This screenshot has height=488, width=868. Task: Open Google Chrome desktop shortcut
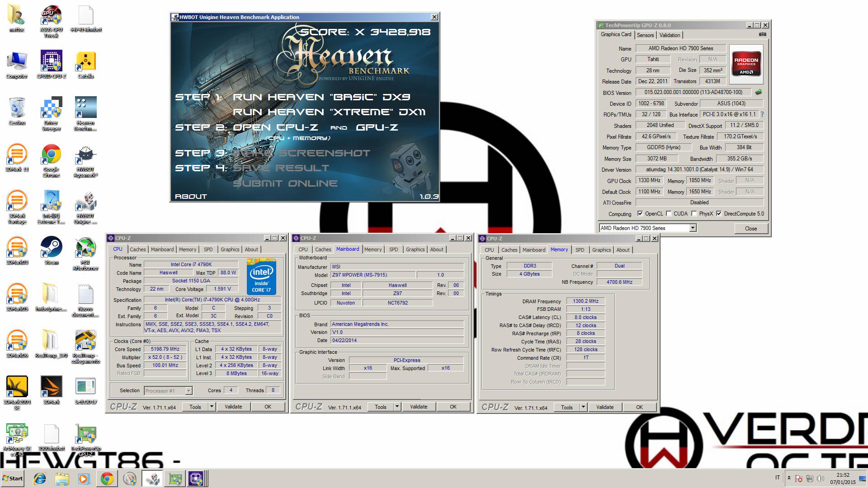click(51, 160)
